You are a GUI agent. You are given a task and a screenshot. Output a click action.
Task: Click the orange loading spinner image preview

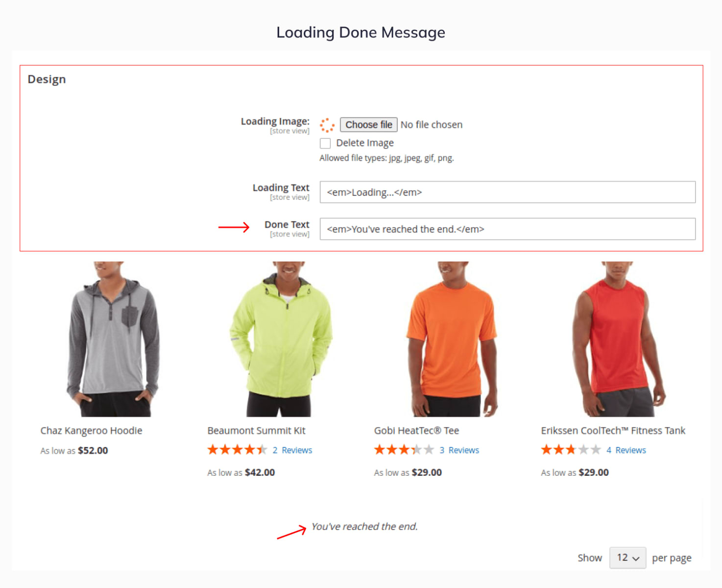(327, 125)
